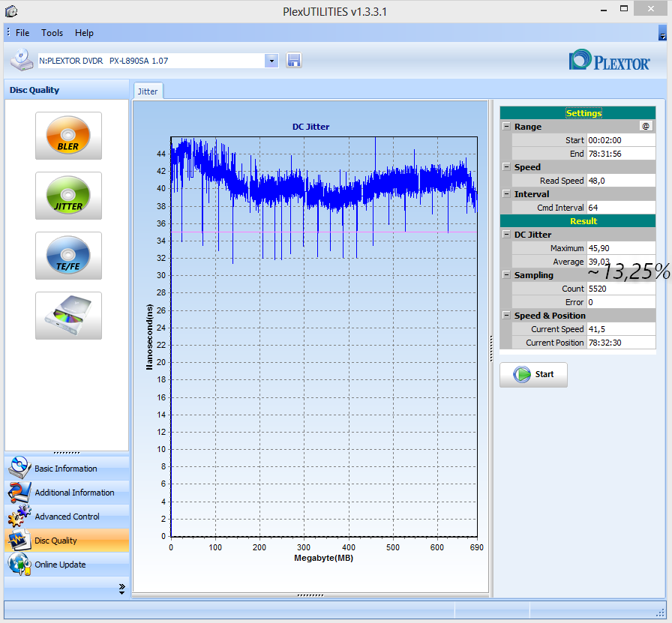Click the Sampling Count value 5520
Image resolution: width=672 pixels, height=623 pixels.
pyautogui.click(x=620, y=289)
